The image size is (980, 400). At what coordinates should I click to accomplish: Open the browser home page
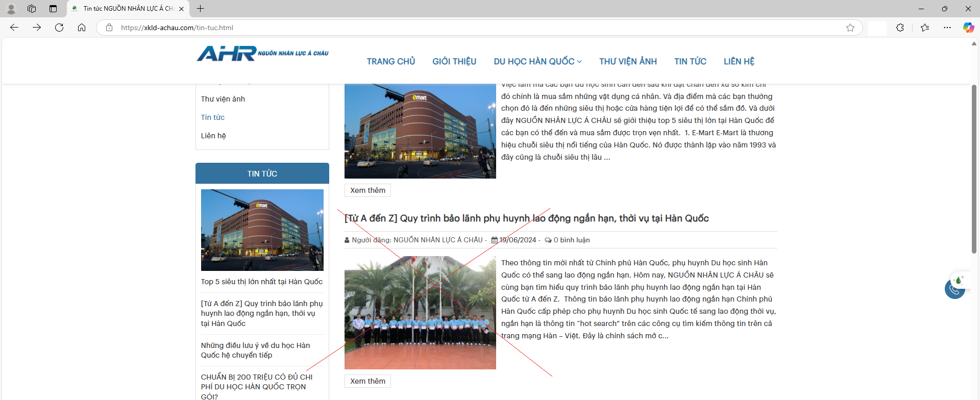click(82, 28)
